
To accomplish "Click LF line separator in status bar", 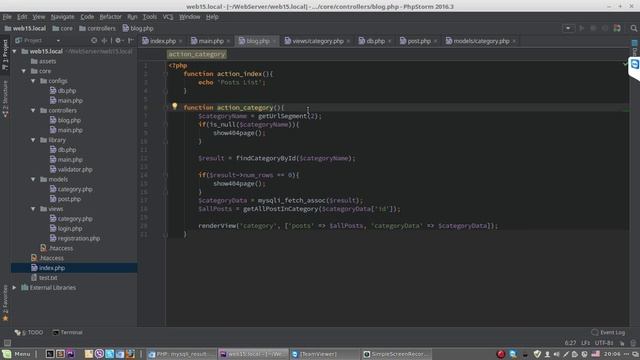I will (x=586, y=343).
